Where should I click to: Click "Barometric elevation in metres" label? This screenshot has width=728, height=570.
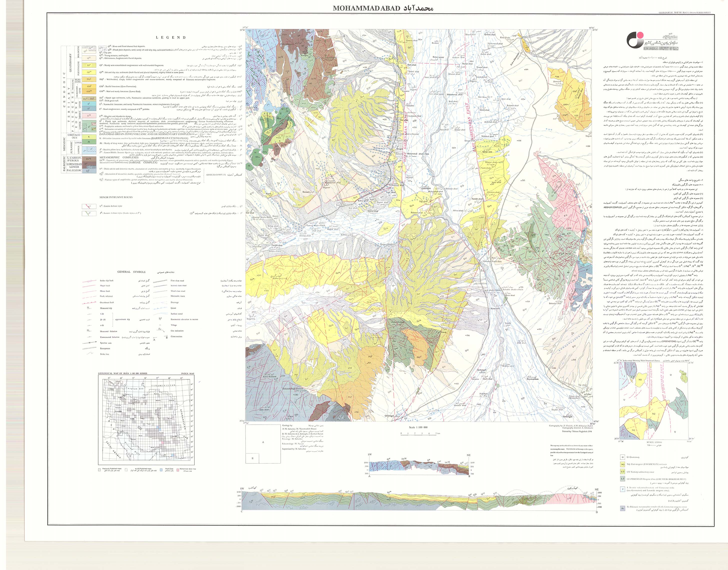coord(184,319)
